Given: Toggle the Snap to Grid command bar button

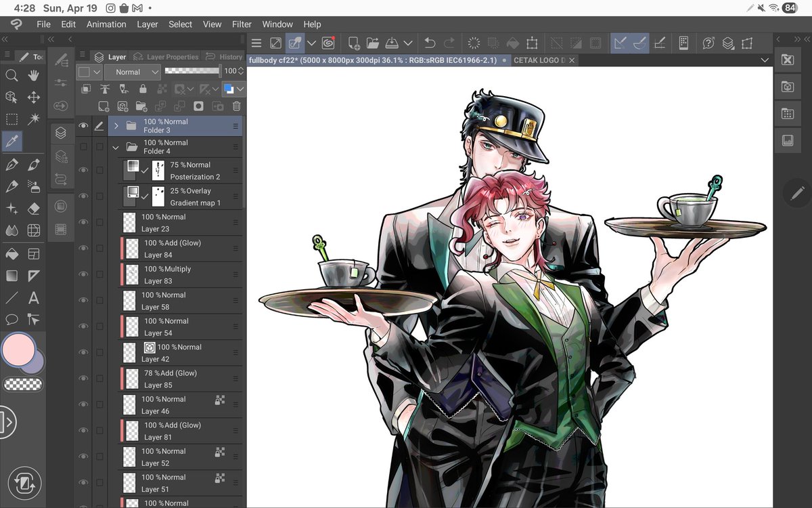Looking at the screenshot, I should click(660, 43).
